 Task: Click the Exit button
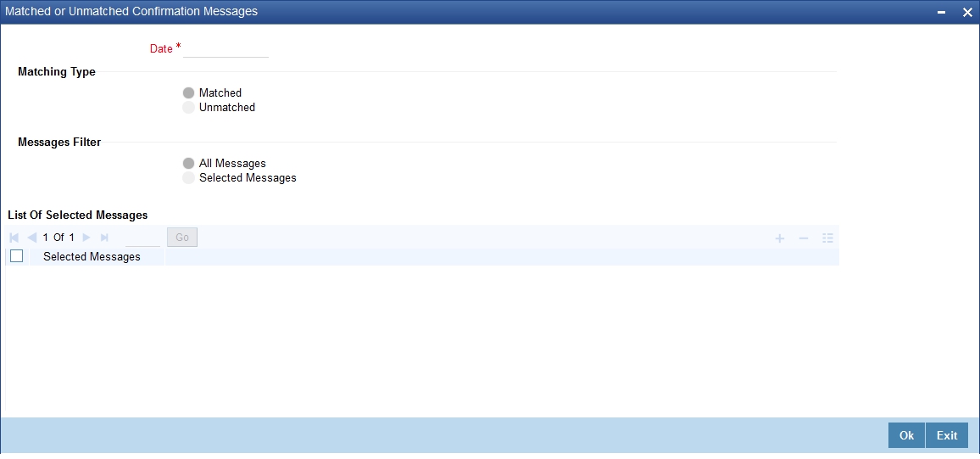coord(947,435)
